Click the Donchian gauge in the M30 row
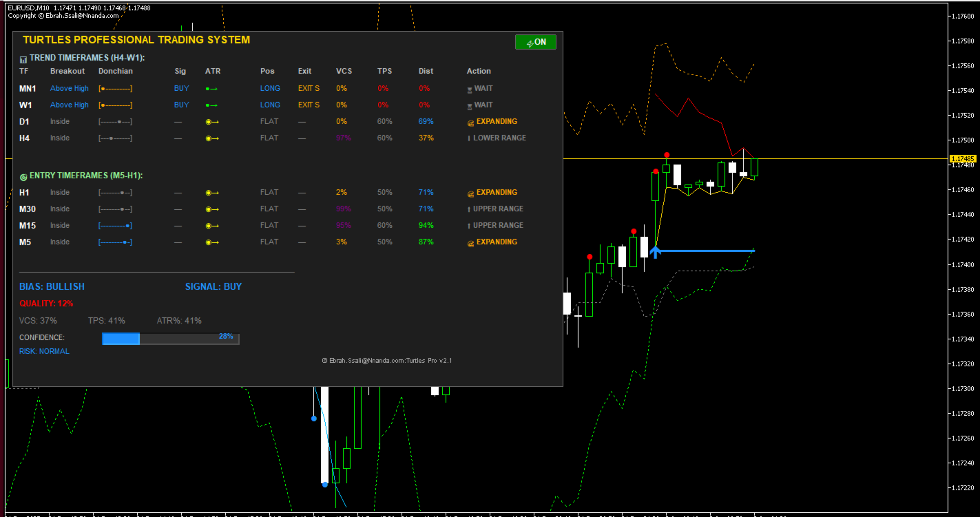980x517 pixels. [x=116, y=209]
